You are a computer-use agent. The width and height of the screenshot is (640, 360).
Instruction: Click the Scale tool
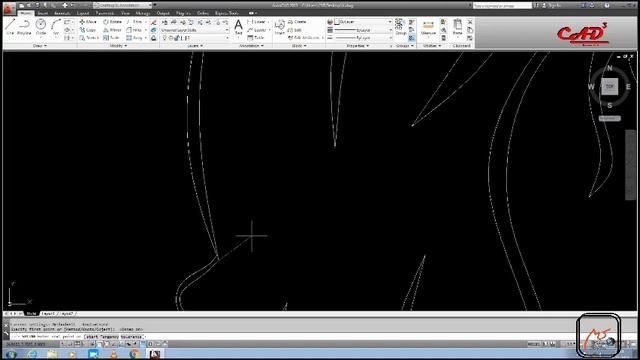[x=111, y=38]
